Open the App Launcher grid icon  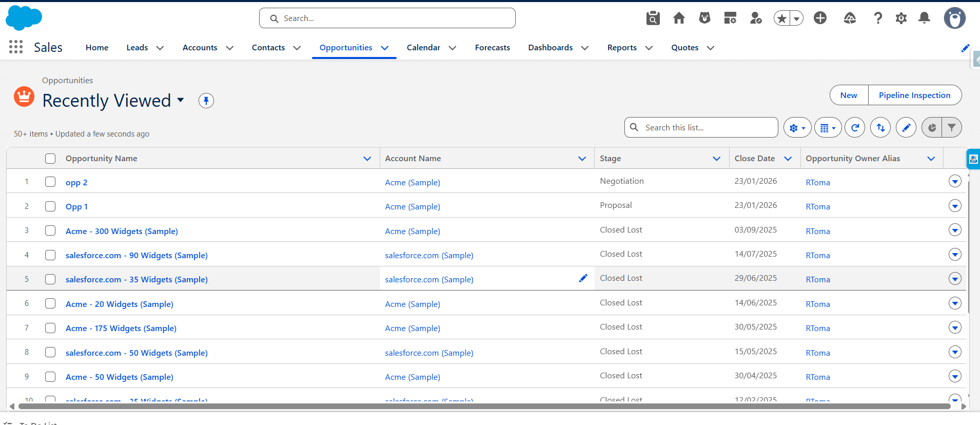[16, 47]
